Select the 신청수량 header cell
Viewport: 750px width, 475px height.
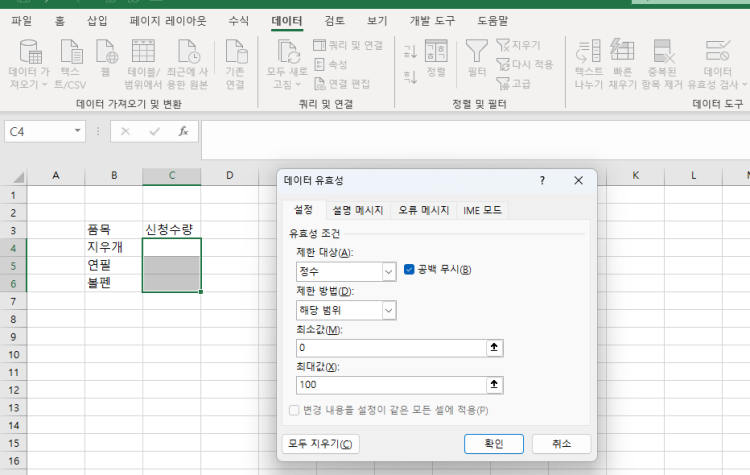click(172, 230)
